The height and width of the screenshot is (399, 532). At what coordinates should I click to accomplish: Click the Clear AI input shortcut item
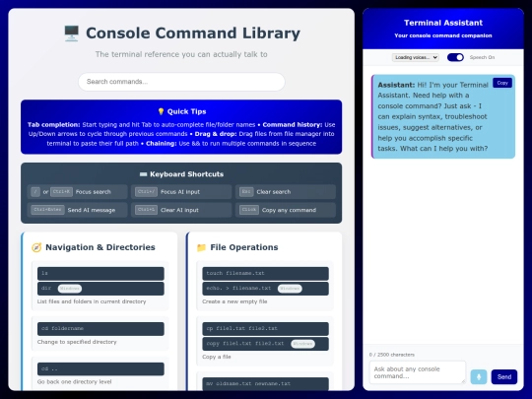(x=181, y=210)
